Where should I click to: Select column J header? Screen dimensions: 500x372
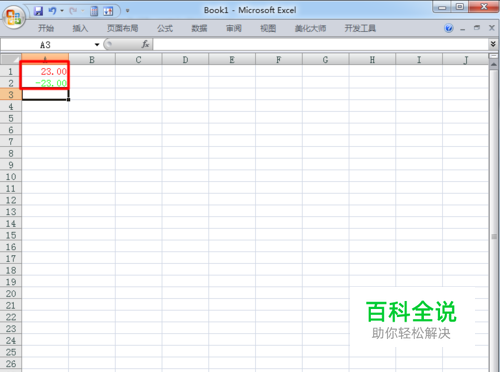466,60
